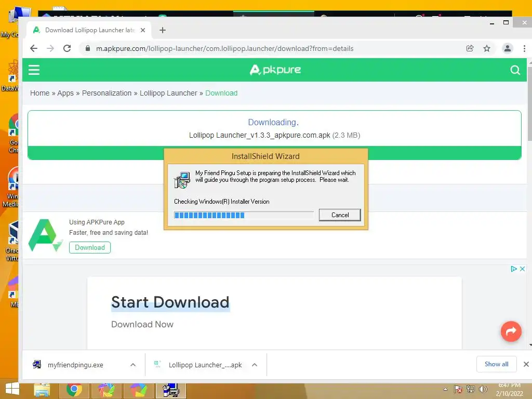Click Lollipop Launcher breadcrumb link
Viewport: 532px width, 399px height.
168,93
